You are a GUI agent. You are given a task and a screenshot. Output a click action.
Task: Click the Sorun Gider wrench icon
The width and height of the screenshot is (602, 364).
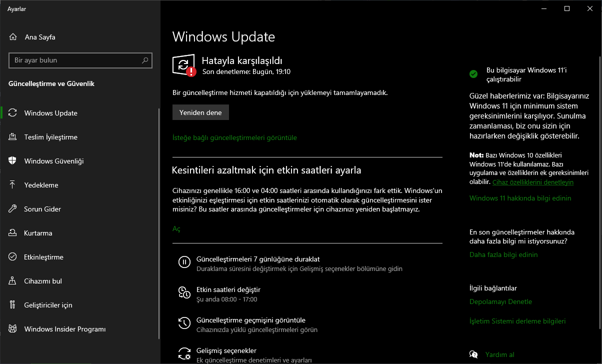13,209
